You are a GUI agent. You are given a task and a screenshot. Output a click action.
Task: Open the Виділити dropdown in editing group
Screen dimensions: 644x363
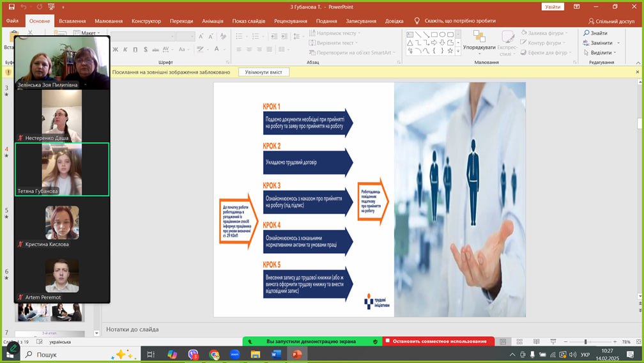tap(600, 52)
